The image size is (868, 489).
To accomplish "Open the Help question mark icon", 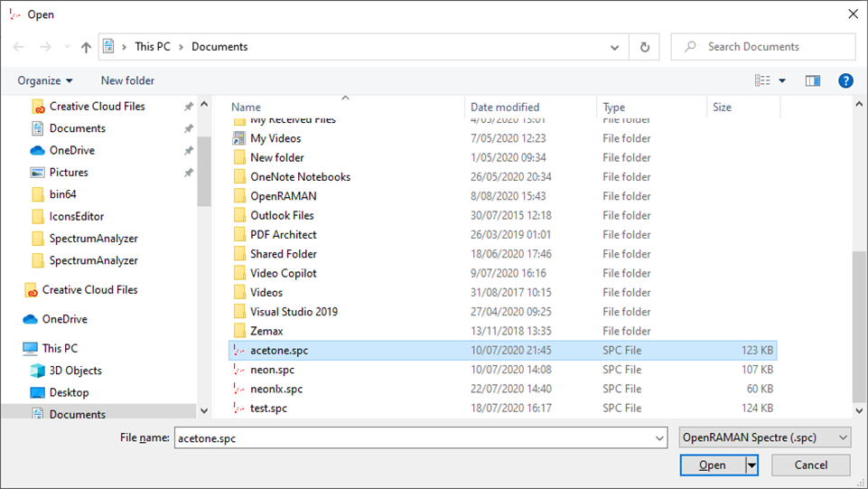I will click(845, 80).
